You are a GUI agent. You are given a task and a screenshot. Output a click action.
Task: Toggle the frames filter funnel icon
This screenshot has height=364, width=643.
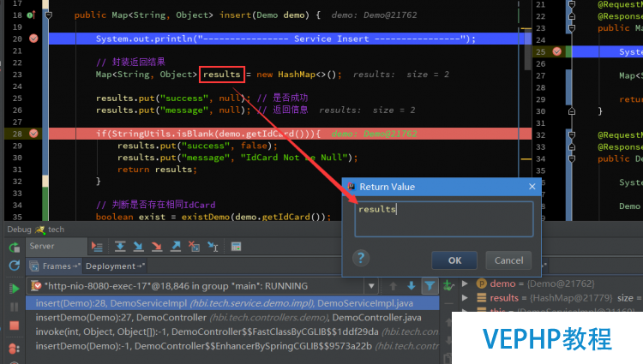pyautogui.click(x=430, y=286)
